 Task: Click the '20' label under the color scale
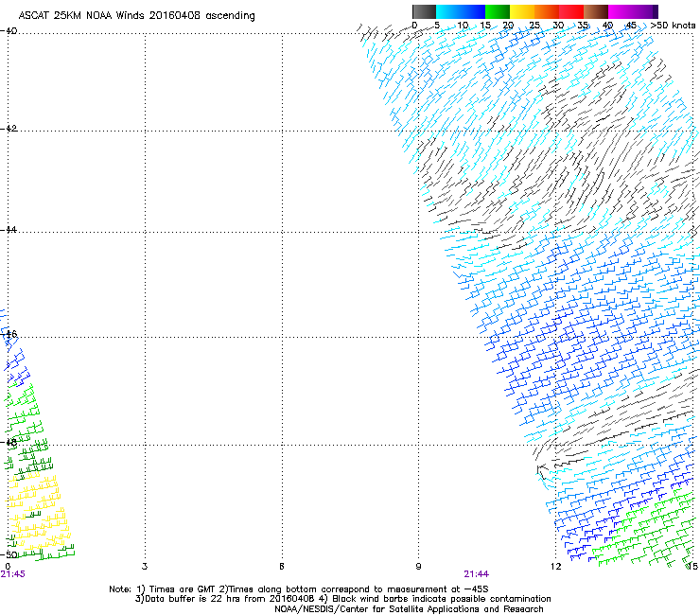pos(508,25)
